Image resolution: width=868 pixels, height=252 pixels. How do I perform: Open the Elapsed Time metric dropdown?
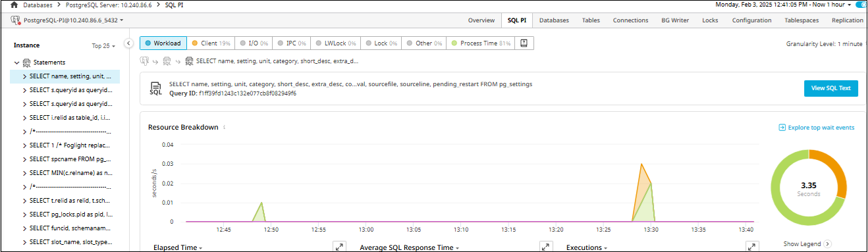click(178, 248)
